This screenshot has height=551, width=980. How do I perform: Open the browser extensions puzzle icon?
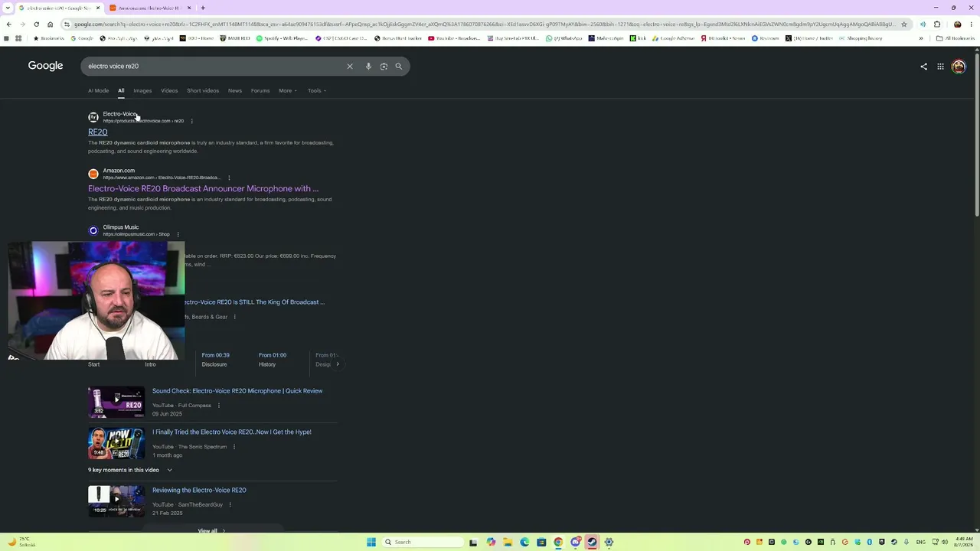point(937,24)
